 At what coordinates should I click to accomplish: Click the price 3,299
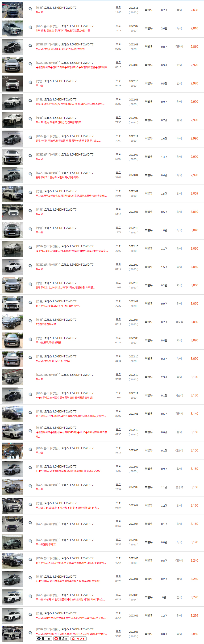coord(194,616)
